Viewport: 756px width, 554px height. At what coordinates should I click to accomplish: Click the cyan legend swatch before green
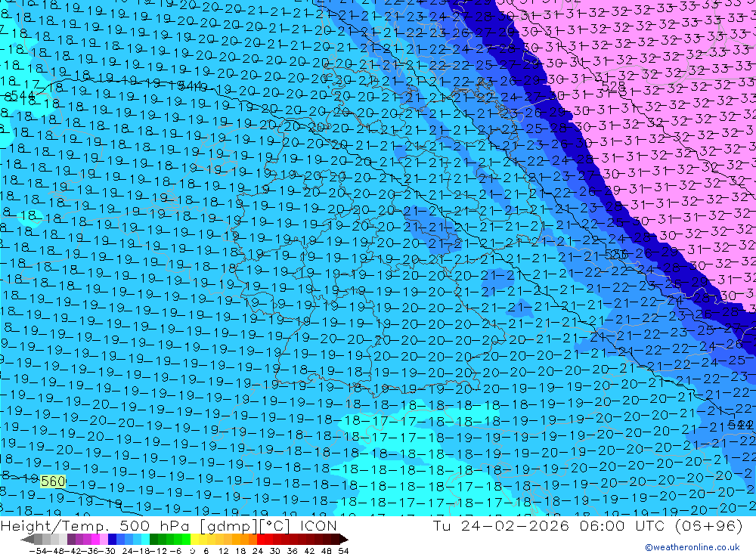click(145, 539)
